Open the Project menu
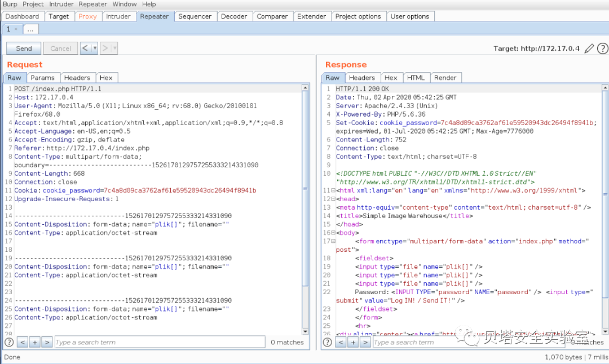The width and height of the screenshot is (609, 364). tap(33, 5)
